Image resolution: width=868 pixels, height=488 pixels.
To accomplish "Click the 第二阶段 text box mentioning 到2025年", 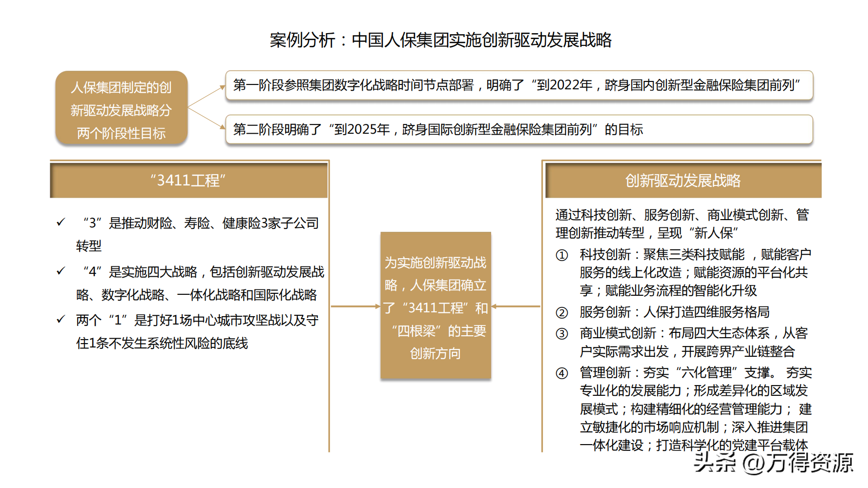I will [519, 129].
